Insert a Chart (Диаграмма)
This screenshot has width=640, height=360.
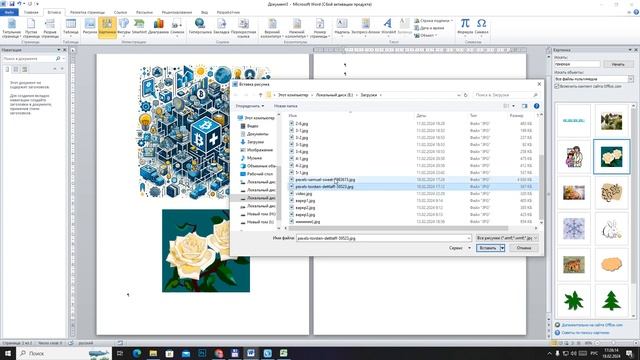click(158, 27)
